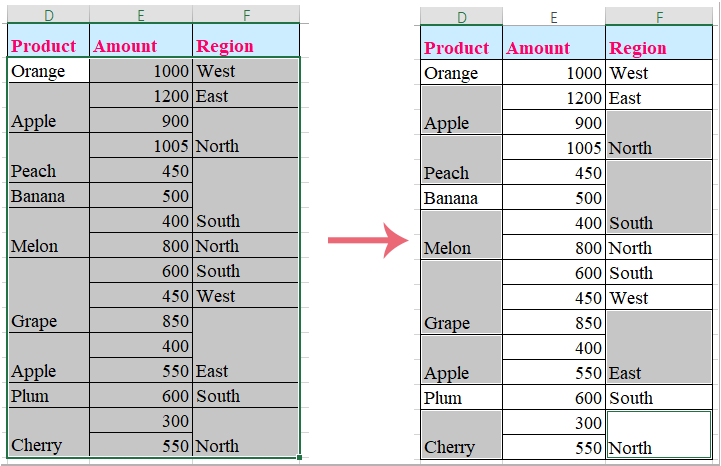Click the Orange cell in left table
This screenshot has height=466, width=721.
48,71
